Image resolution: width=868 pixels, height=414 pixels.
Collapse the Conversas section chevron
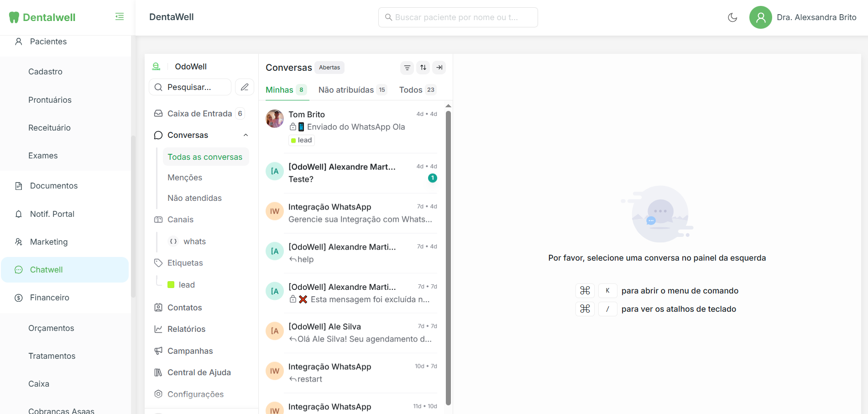point(246,135)
